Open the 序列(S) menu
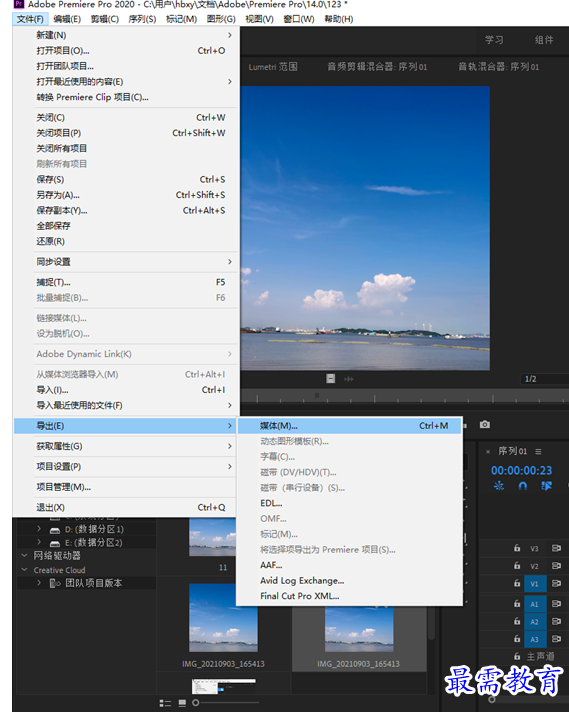This screenshot has width=569, height=712. [x=142, y=19]
